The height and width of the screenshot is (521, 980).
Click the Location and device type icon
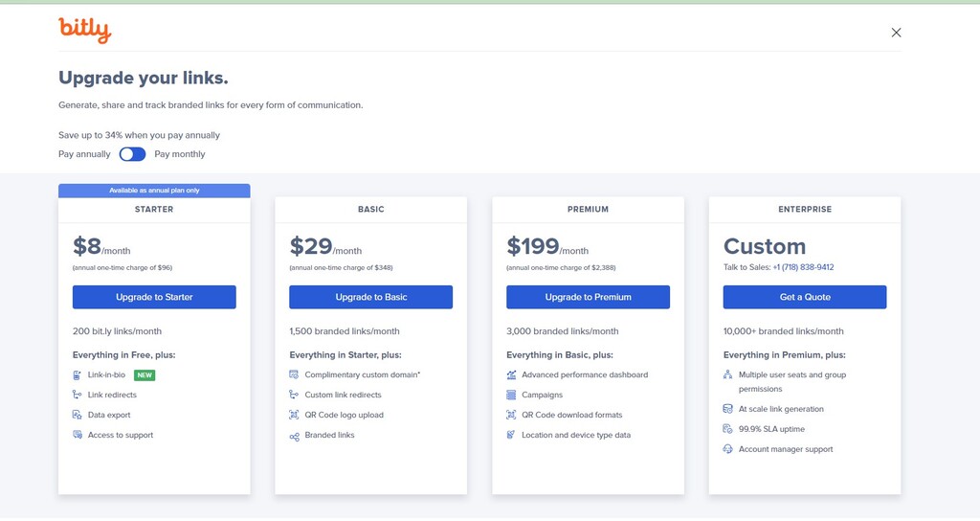click(x=511, y=435)
